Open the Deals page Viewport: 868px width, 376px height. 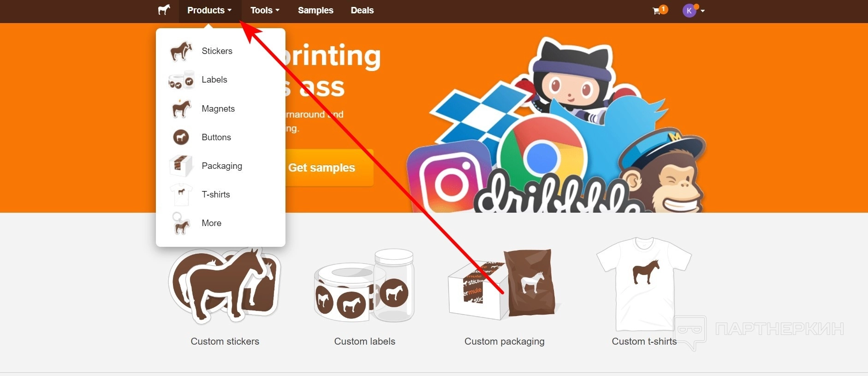[362, 11]
